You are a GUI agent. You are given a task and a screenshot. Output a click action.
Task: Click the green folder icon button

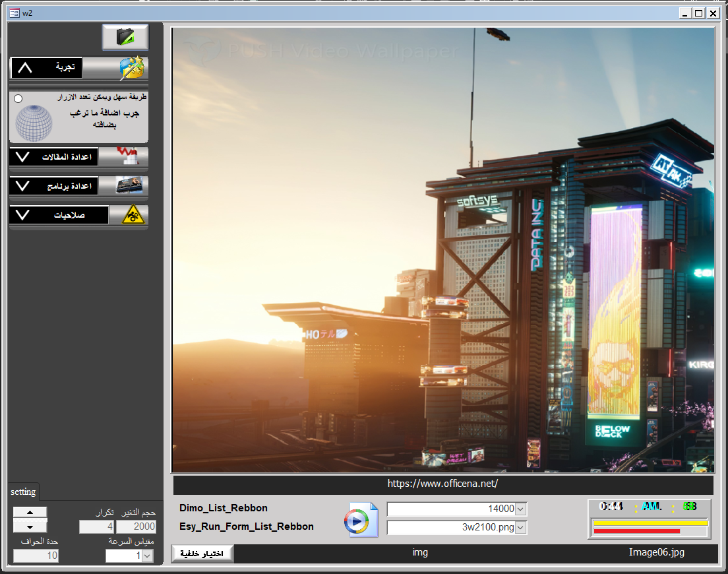pos(125,38)
